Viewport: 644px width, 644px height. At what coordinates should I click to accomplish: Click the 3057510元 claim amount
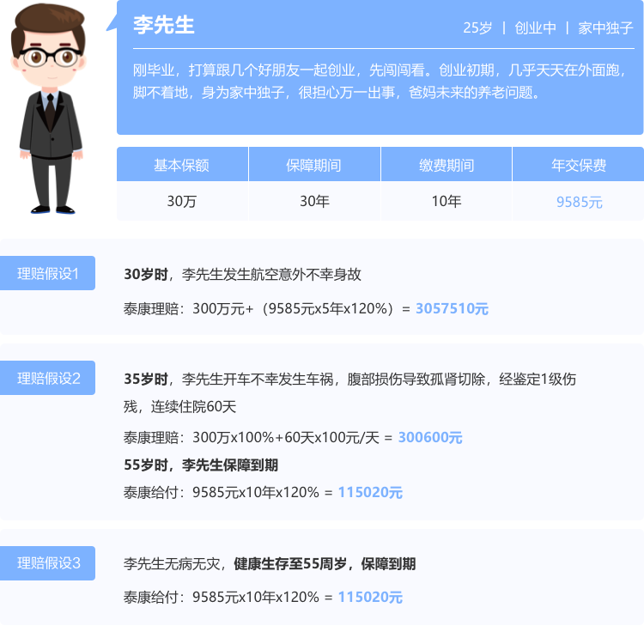click(x=452, y=308)
